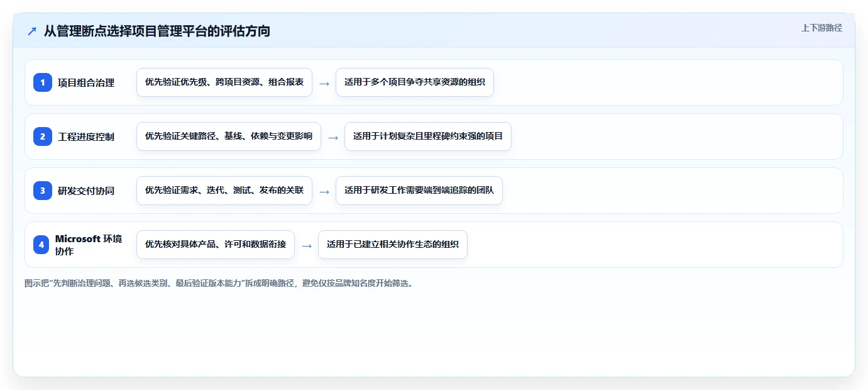Click the 上下游路径 label
868x390 pixels.
(821, 28)
